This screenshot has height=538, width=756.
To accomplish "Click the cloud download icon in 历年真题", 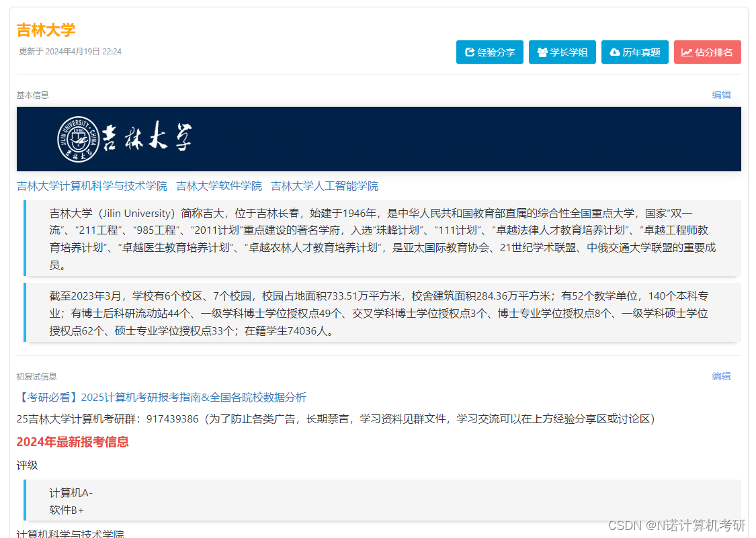I will point(615,52).
